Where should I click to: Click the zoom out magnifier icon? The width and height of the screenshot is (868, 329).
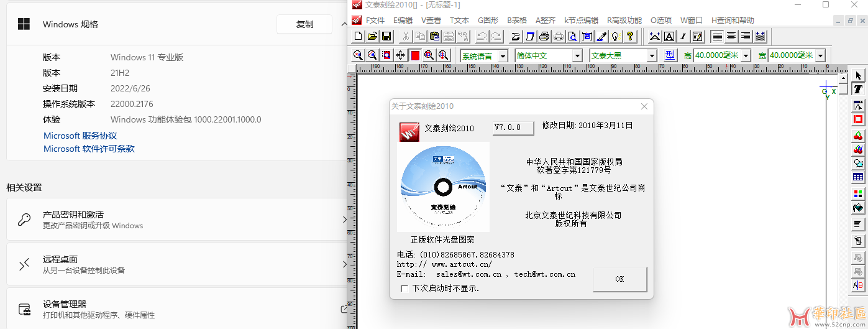coord(372,55)
